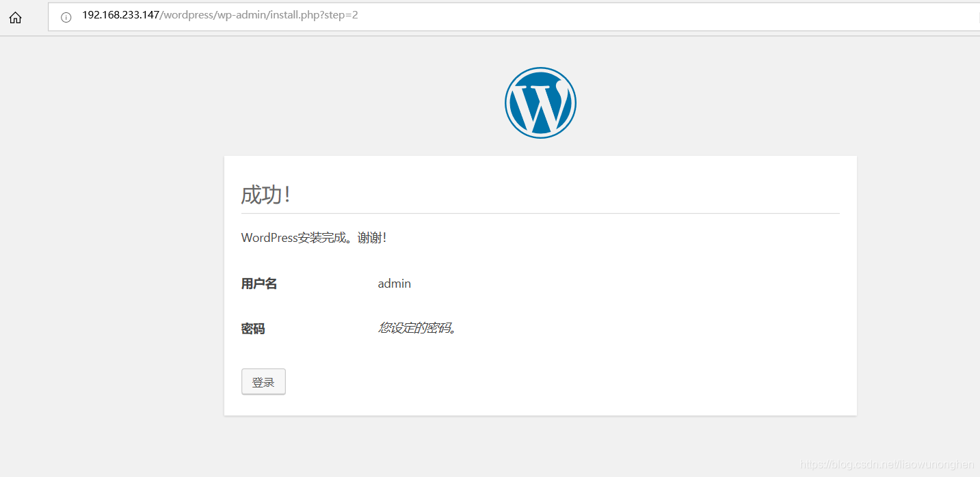Select the WordPress安装完成。谢谢! message
The width and height of the screenshot is (980, 477).
[x=314, y=238]
